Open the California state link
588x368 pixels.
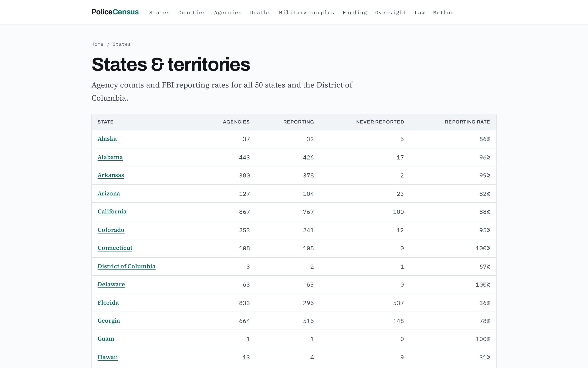coord(112,212)
